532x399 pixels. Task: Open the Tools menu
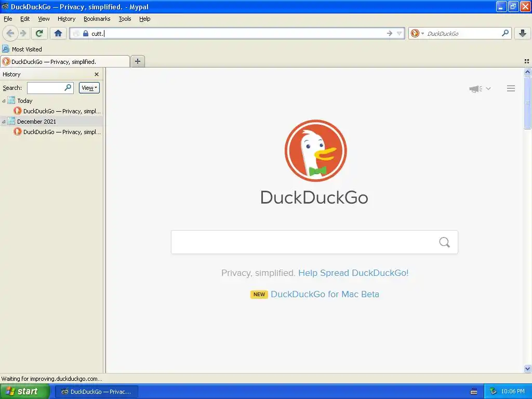(125, 19)
